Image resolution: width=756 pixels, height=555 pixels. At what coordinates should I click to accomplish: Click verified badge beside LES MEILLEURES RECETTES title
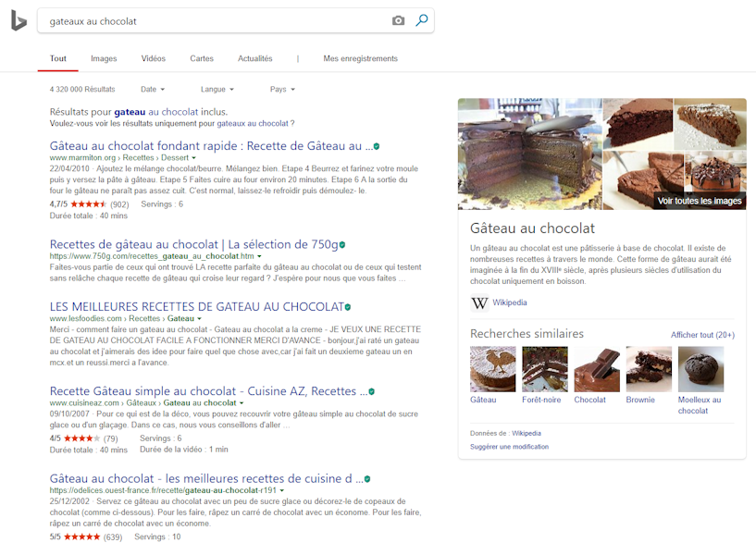click(348, 307)
